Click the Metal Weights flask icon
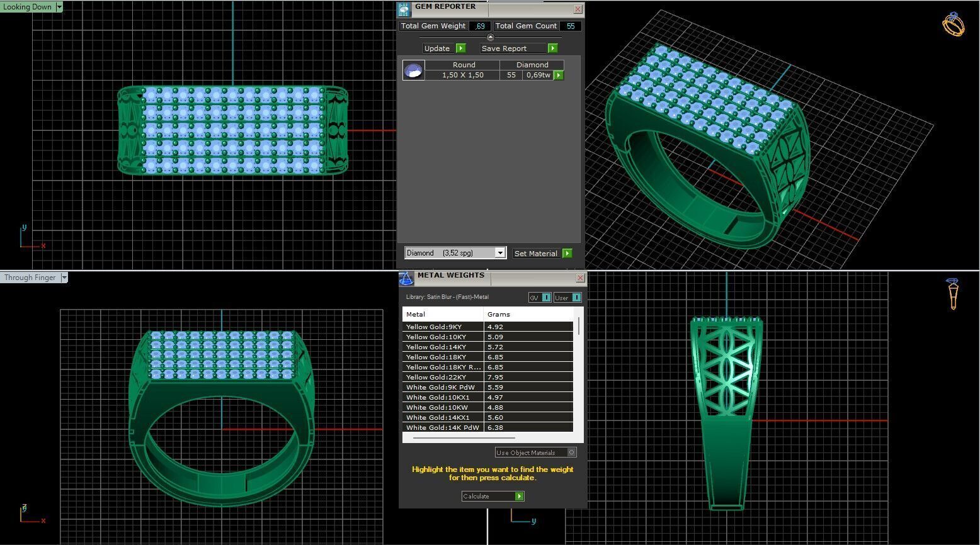Viewport: 980px width, 545px height. click(406, 278)
